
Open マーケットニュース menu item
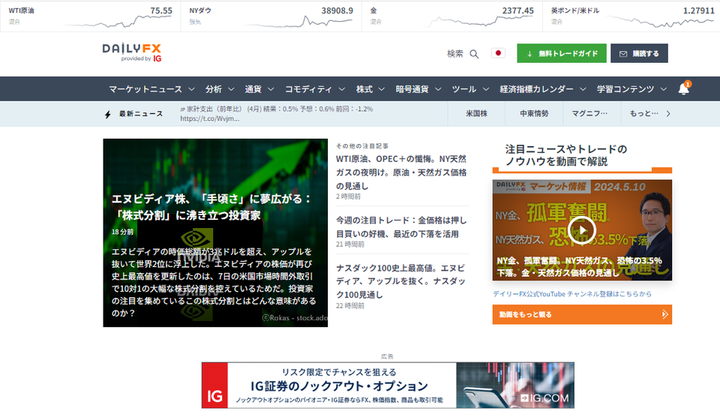(146, 89)
